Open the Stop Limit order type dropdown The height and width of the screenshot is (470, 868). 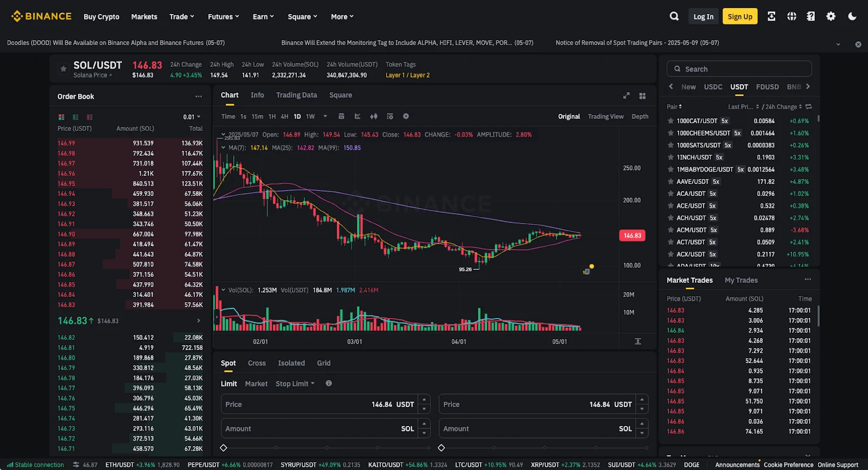295,384
